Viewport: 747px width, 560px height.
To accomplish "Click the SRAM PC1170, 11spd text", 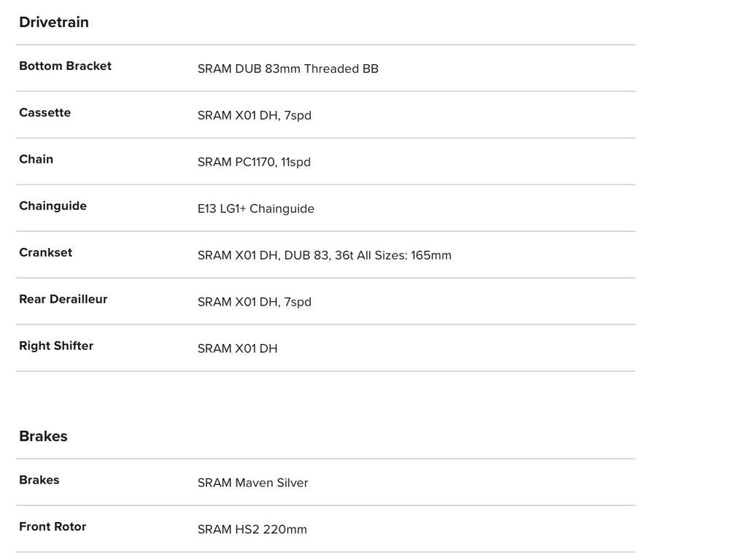I will click(254, 162).
